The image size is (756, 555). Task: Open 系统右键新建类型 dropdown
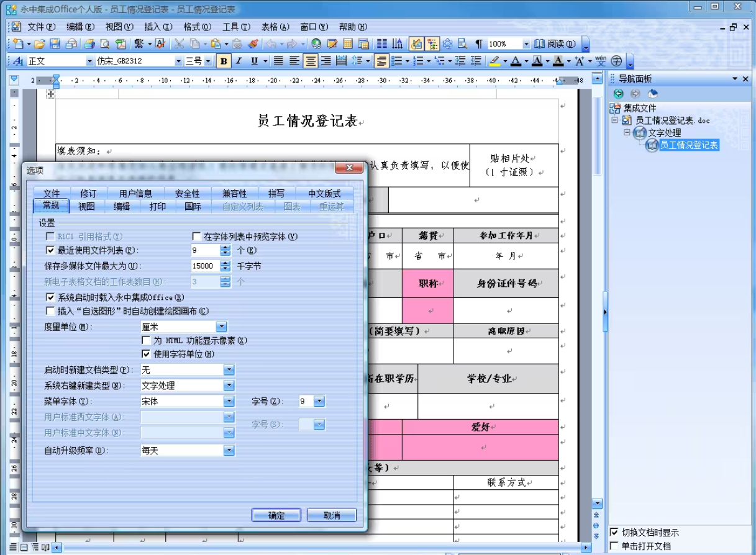click(x=229, y=386)
